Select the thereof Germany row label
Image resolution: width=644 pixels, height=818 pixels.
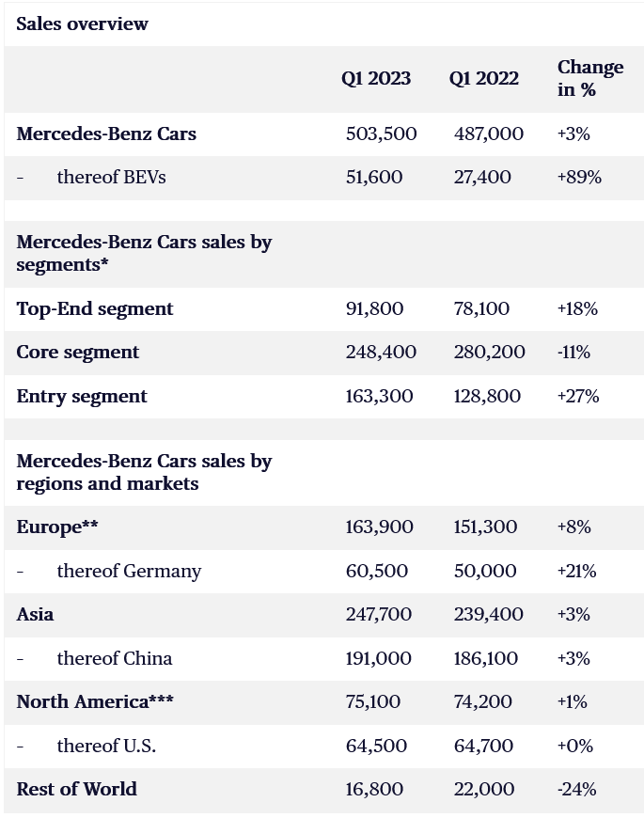(x=129, y=571)
